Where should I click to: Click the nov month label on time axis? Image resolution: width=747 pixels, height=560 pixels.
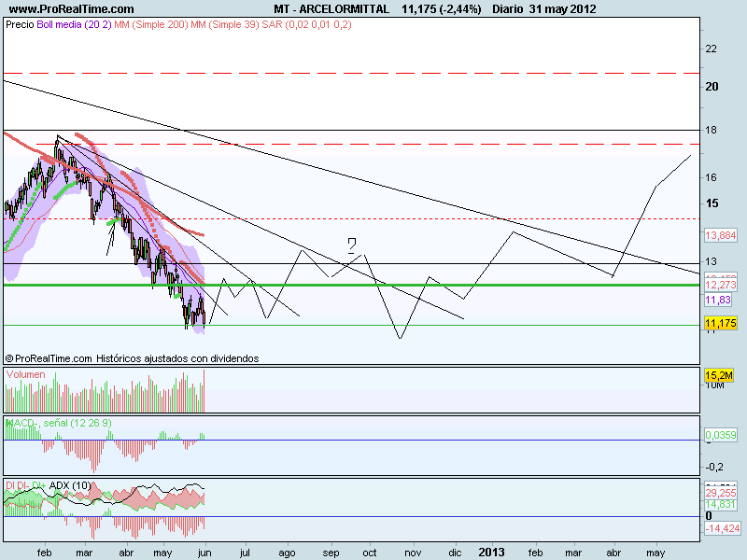(413, 553)
